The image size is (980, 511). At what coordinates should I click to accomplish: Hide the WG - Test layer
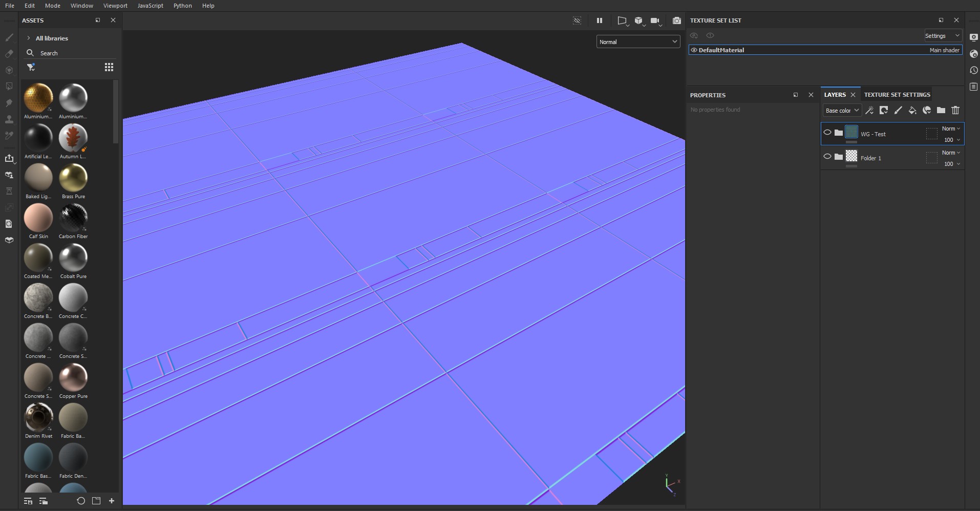tap(827, 132)
